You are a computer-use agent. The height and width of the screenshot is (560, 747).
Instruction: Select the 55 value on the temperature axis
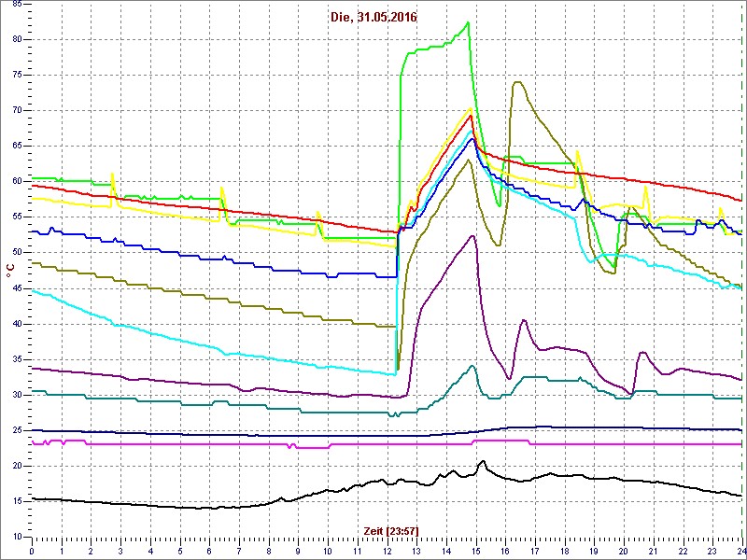click(x=16, y=217)
